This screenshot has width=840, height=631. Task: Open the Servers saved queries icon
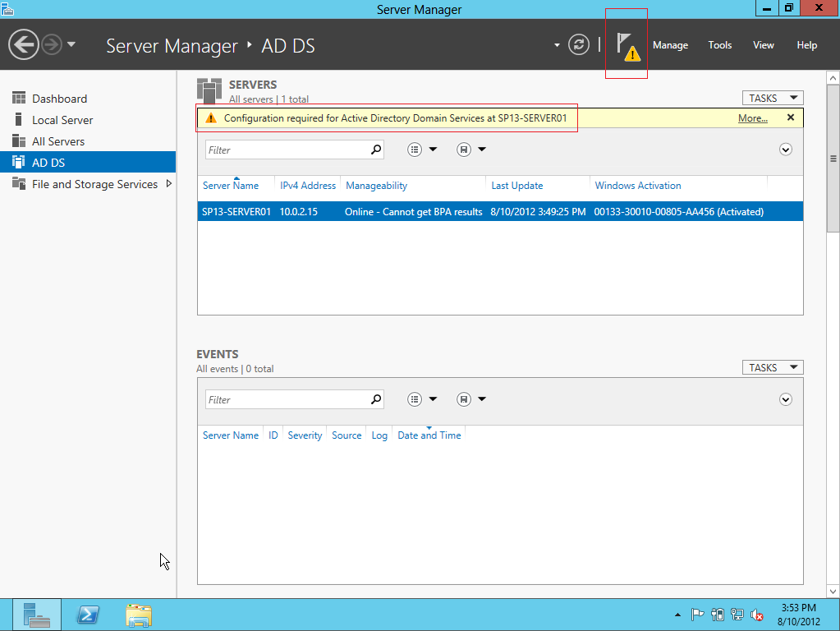pos(464,150)
